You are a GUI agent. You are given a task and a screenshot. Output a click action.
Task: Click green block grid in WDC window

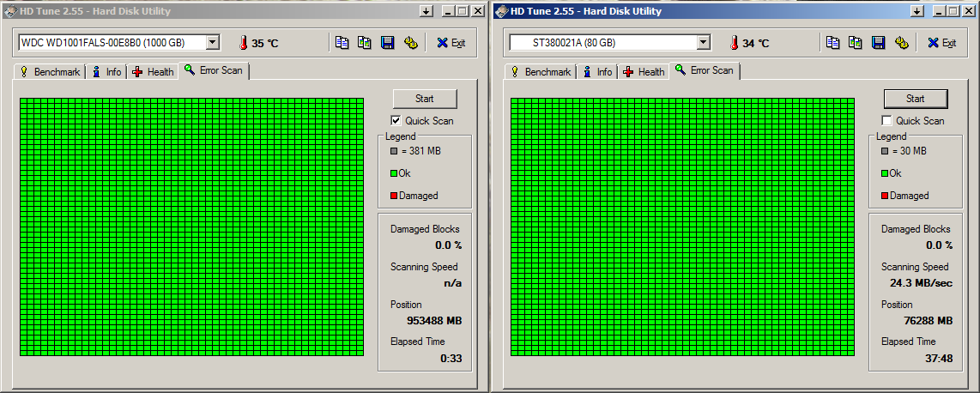tap(192, 227)
